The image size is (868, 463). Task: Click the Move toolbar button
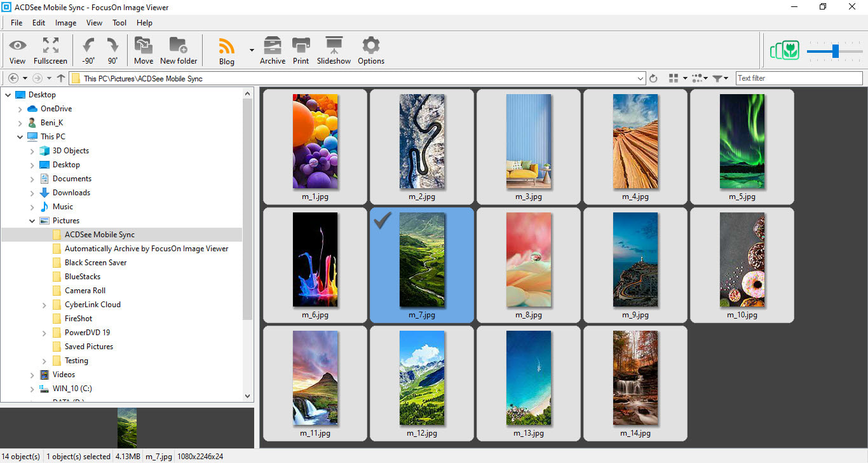pos(144,51)
